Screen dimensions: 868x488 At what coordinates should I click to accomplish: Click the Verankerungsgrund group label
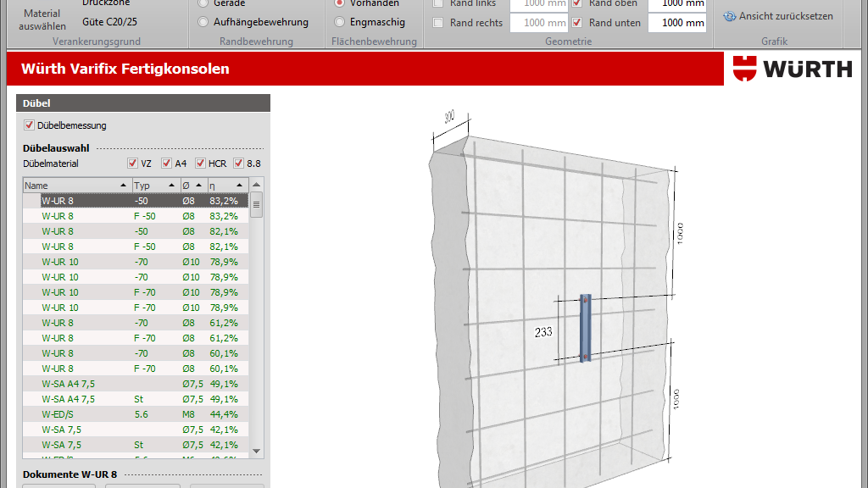pyautogui.click(x=97, y=42)
